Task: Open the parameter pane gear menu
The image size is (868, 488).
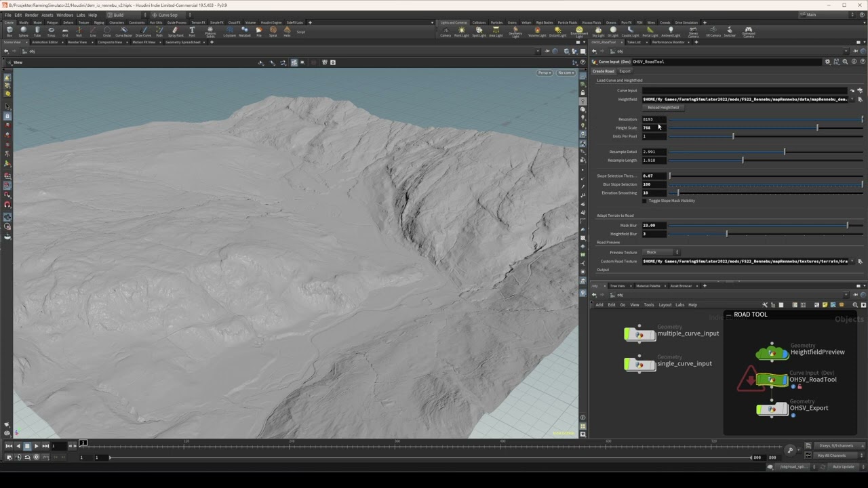Action: [x=827, y=62]
